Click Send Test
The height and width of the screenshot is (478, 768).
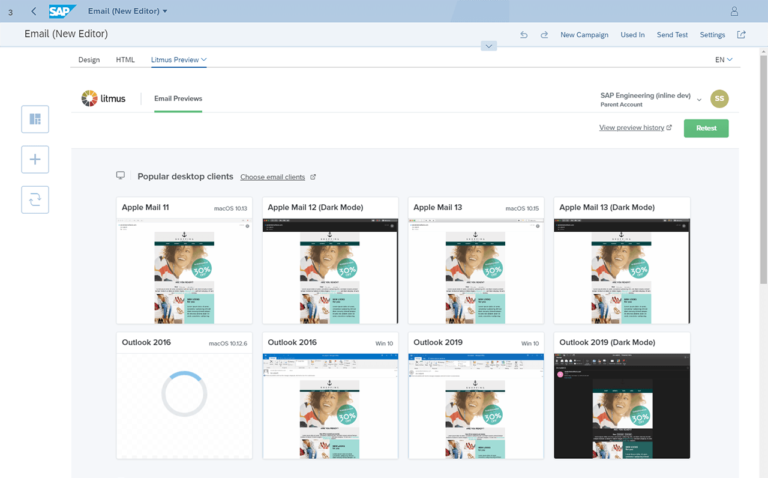(672, 35)
